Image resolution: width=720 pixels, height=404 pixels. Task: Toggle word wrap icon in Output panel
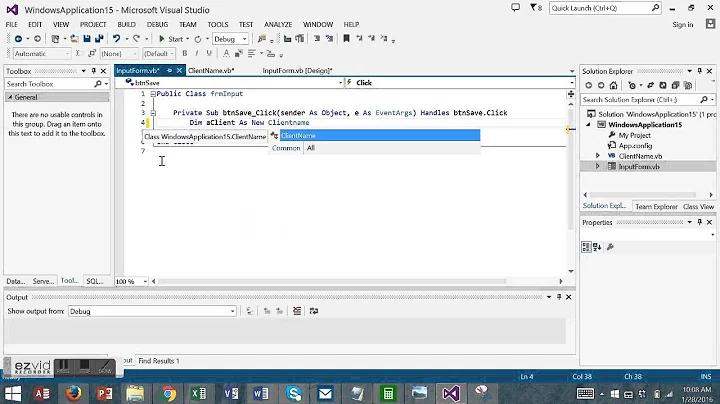coord(314,311)
